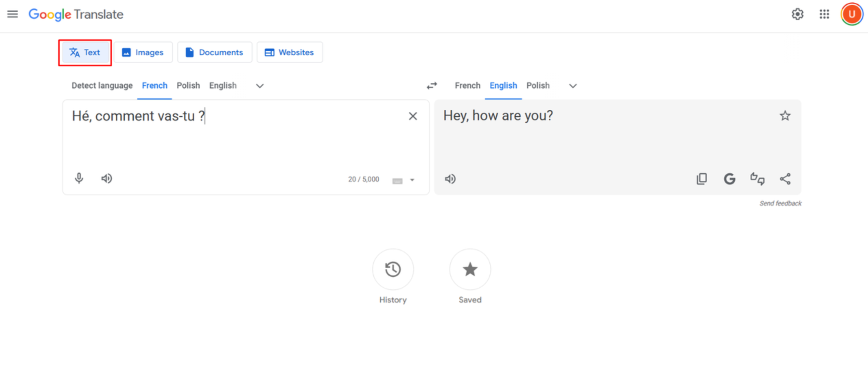Click the microphone icon for voice input
Image resolution: width=868 pixels, height=383 pixels.
pos(79,179)
